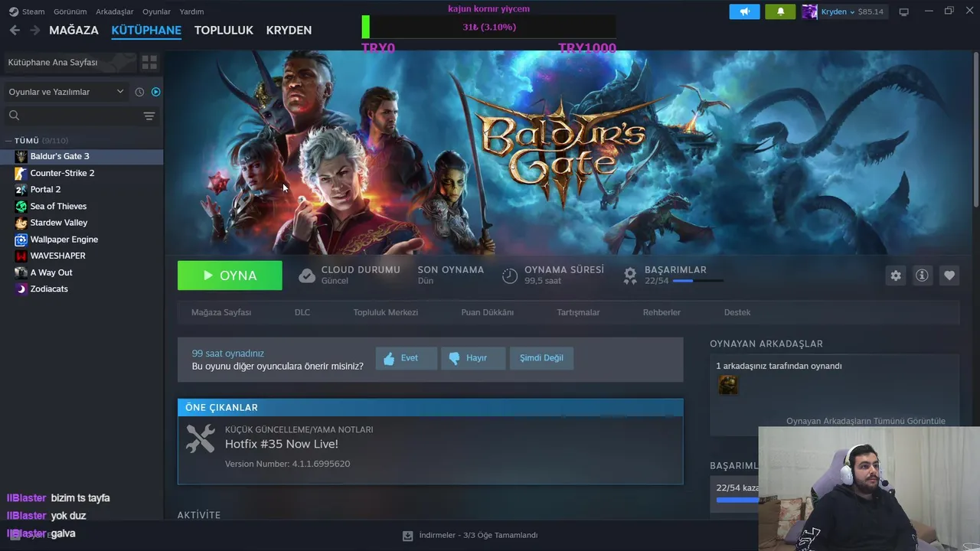Click the friend avatar under Oynayan Arkadaşlar
The width and height of the screenshot is (980, 551).
(x=728, y=385)
